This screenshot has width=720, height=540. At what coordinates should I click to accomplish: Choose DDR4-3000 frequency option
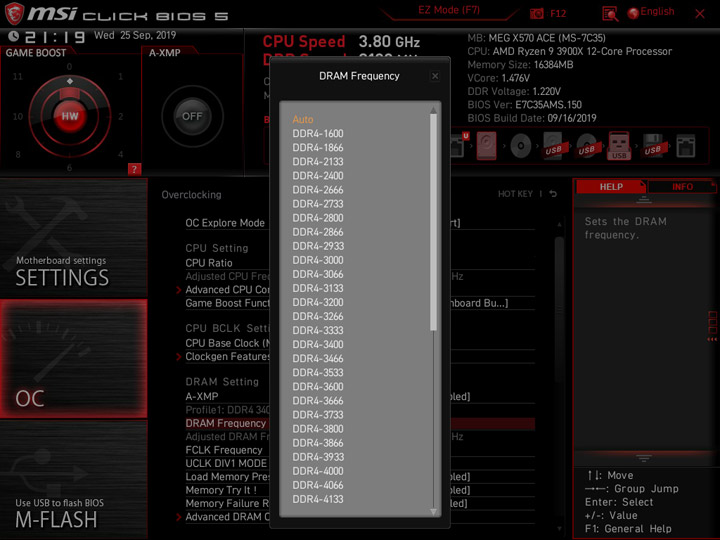[x=318, y=260]
